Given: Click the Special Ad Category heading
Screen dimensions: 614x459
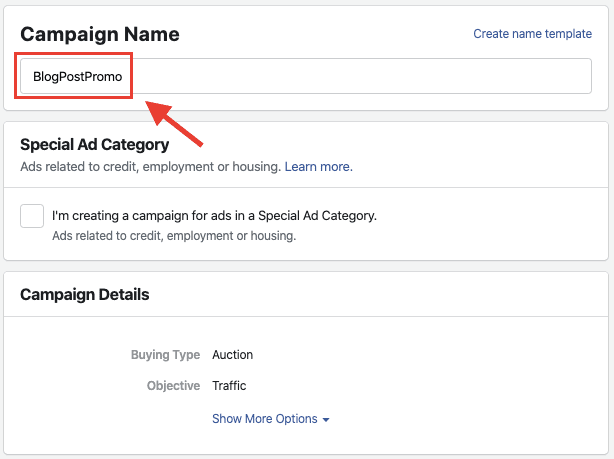Looking at the screenshot, I should 94,145.
